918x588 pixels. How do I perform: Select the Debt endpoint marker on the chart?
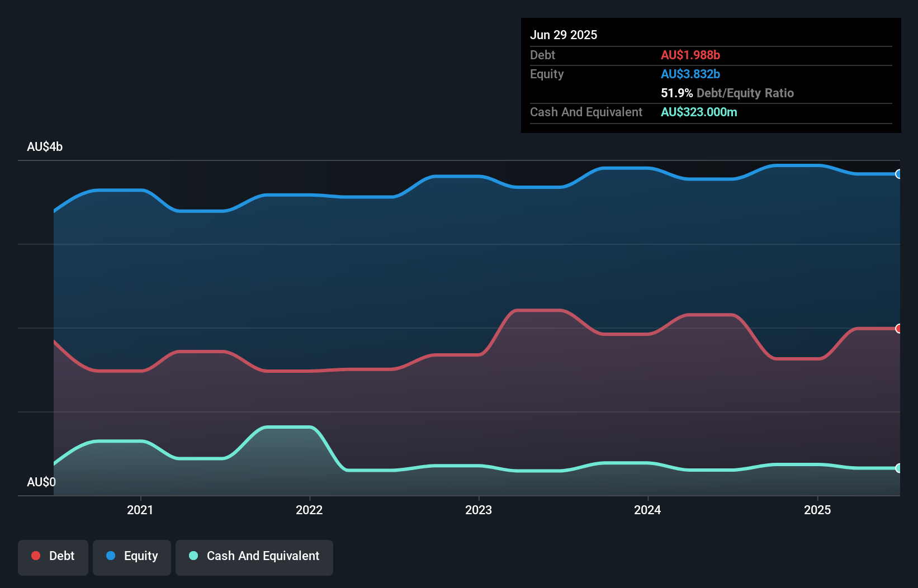pos(899,328)
